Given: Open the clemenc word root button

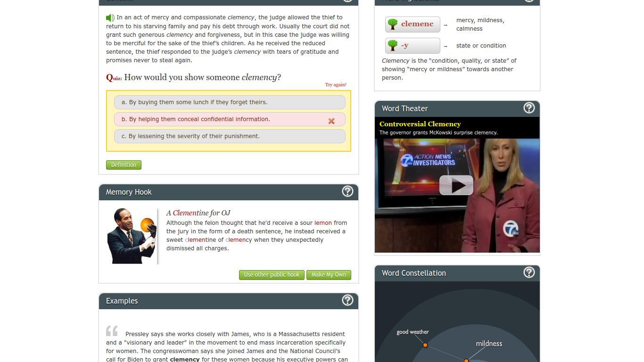Looking at the screenshot, I should pos(413,24).
